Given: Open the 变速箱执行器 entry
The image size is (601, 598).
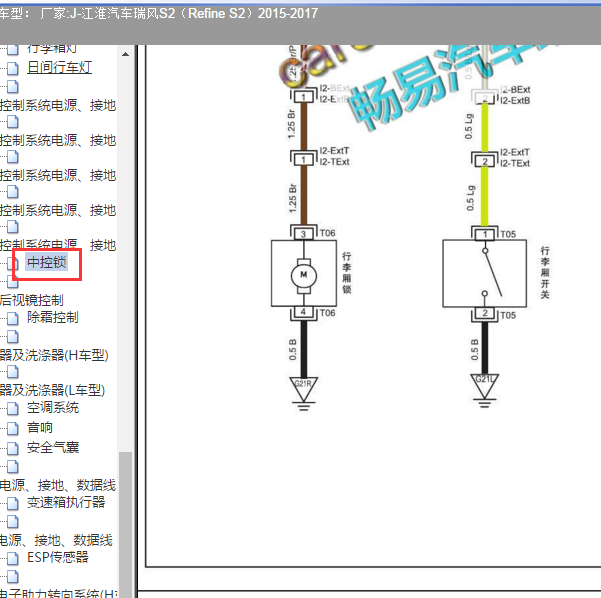Looking at the screenshot, I should (66, 502).
